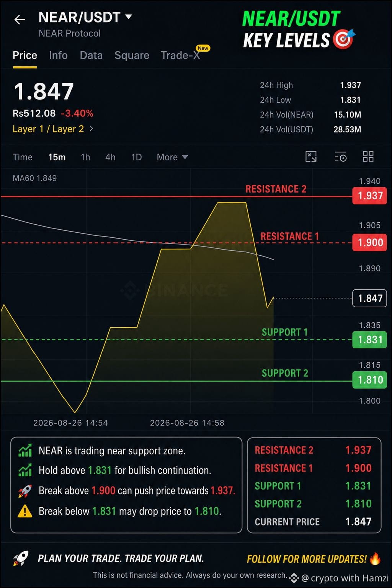The height and width of the screenshot is (588, 392).
Task: Open the chart layout grid icon
Action: tap(368, 157)
